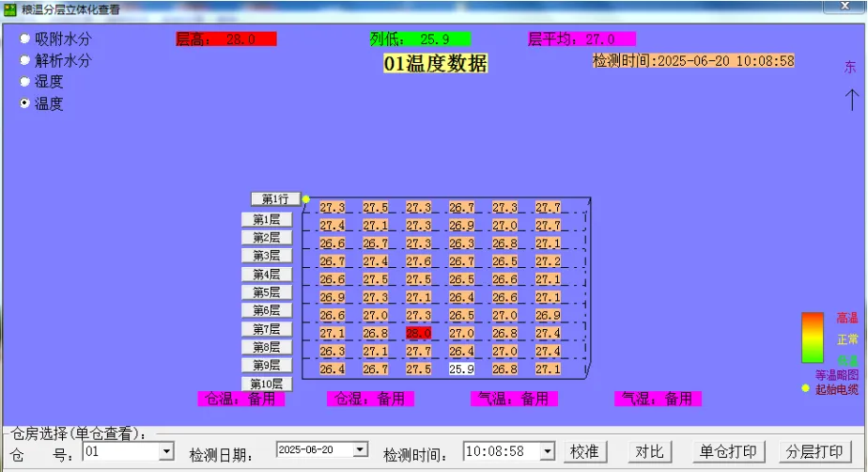The width and height of the screenshot is (868, 472).
Task: Click the 等温略图 legend label
Action: pos(836,375)
